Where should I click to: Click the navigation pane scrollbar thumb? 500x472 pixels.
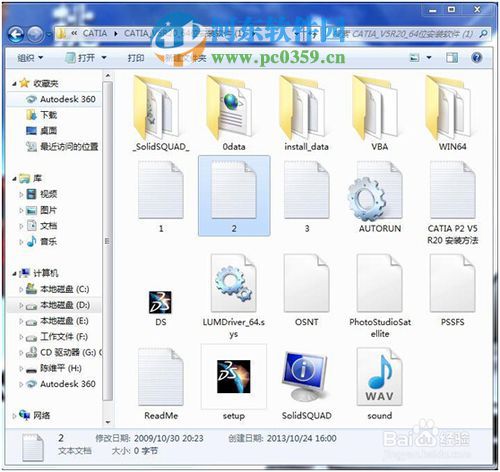point(107,240)
